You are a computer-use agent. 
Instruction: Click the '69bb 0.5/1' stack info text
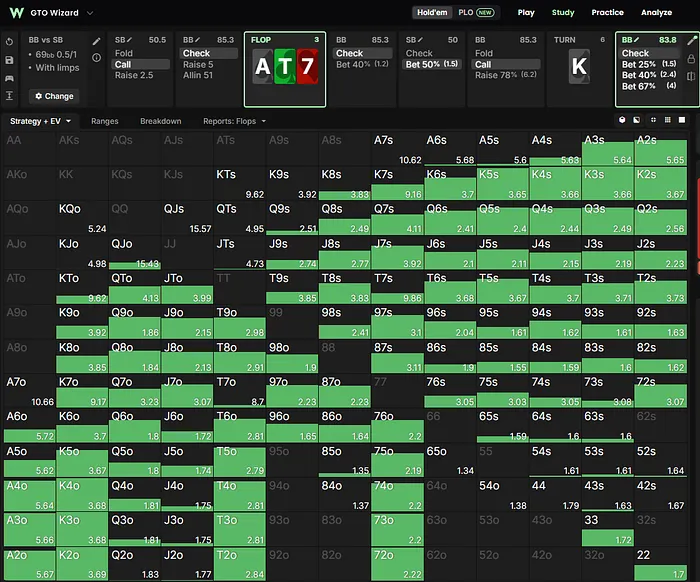(56, 54)
